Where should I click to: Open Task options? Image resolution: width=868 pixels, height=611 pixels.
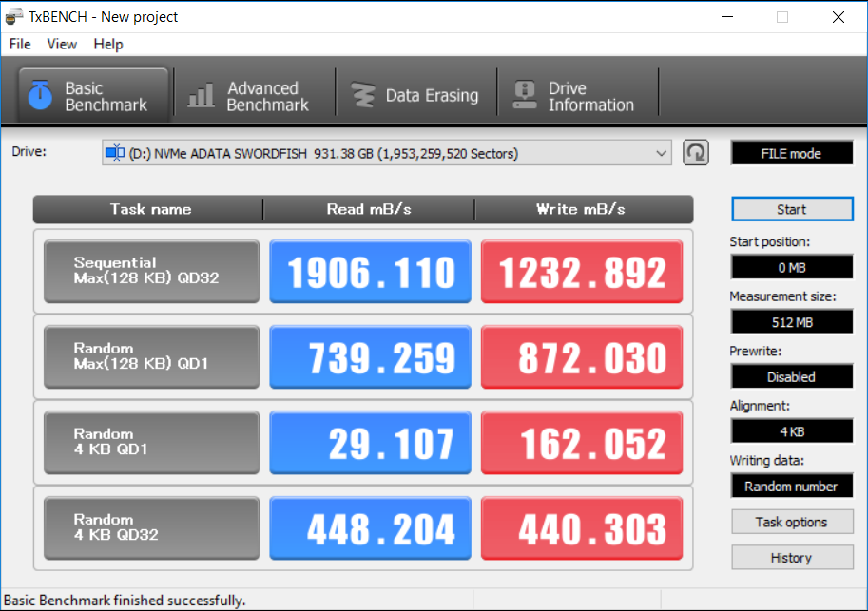[791, 522]
